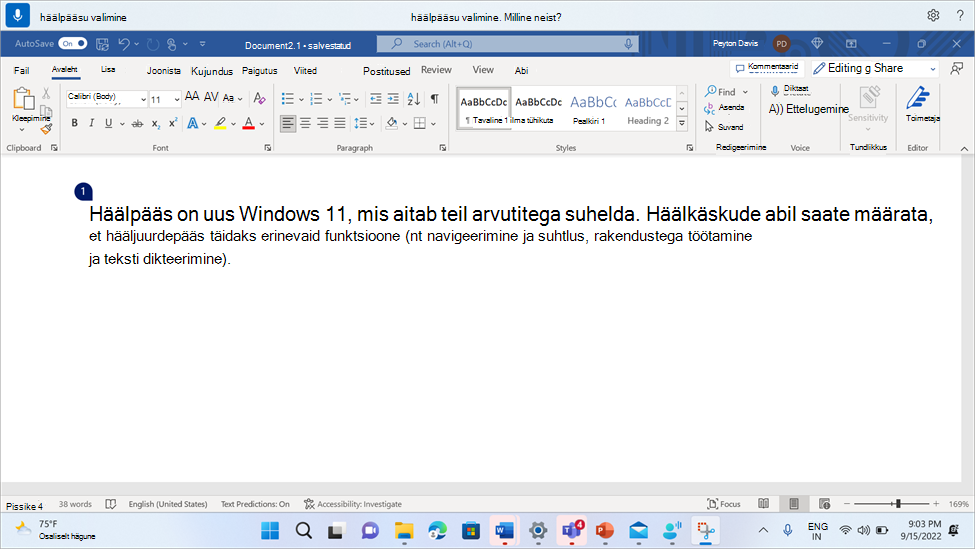
Task: Toggle Subscript formatting
Action: click(155, 124)
